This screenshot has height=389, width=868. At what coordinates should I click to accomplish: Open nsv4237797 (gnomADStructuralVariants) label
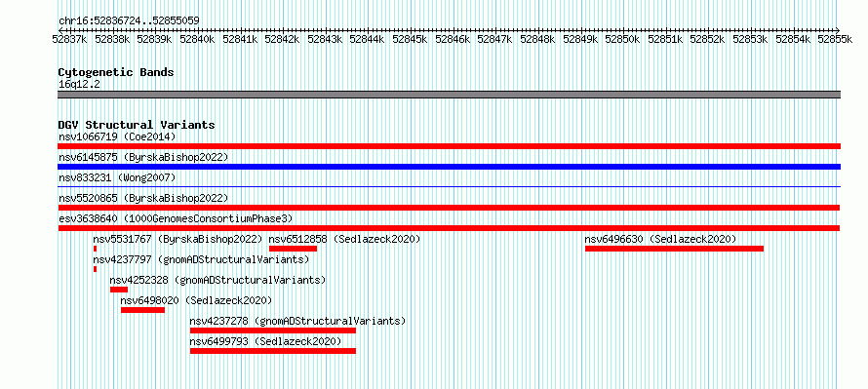(x=201, y=259)
